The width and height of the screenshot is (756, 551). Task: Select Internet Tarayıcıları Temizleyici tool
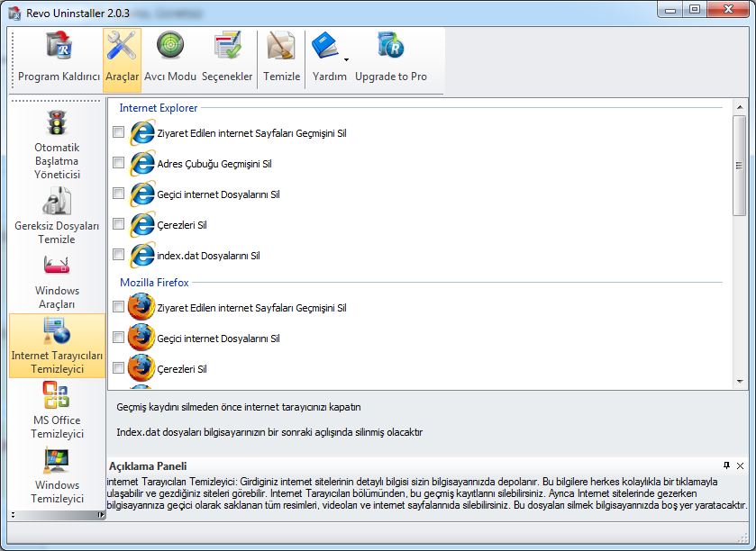(x=57, y=346)
